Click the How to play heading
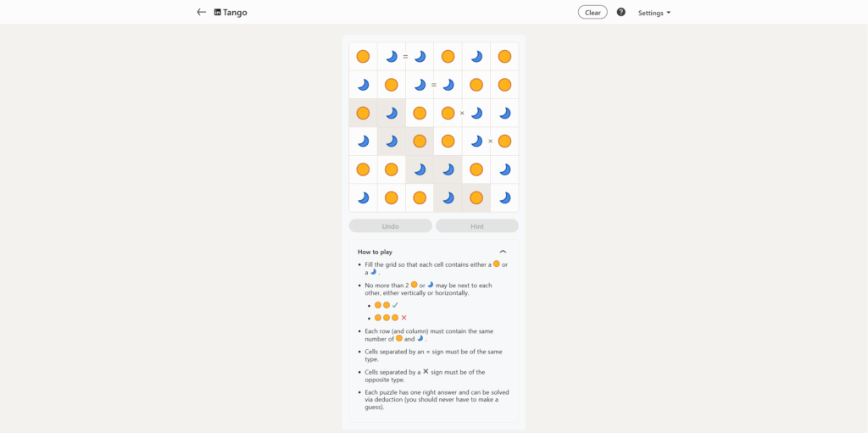This screenshot has height=433, width=868. [375, 252]
